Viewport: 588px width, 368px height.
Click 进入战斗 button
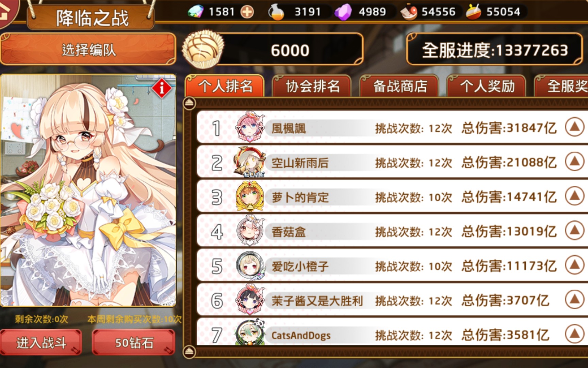41,342
